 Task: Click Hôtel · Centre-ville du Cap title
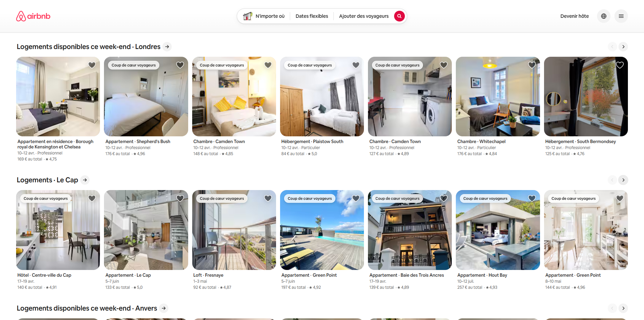[44, 275]
